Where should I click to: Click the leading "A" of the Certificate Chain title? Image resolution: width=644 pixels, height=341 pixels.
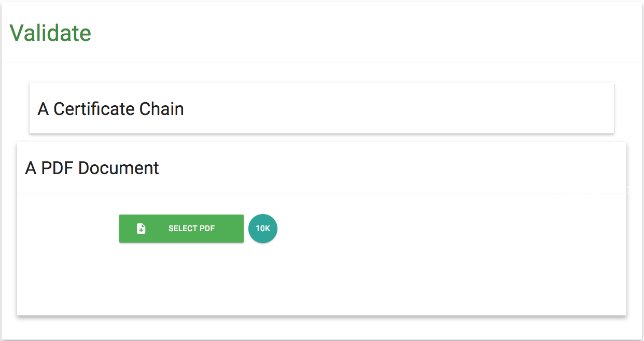pyautogui.click(x=44, y=109)
